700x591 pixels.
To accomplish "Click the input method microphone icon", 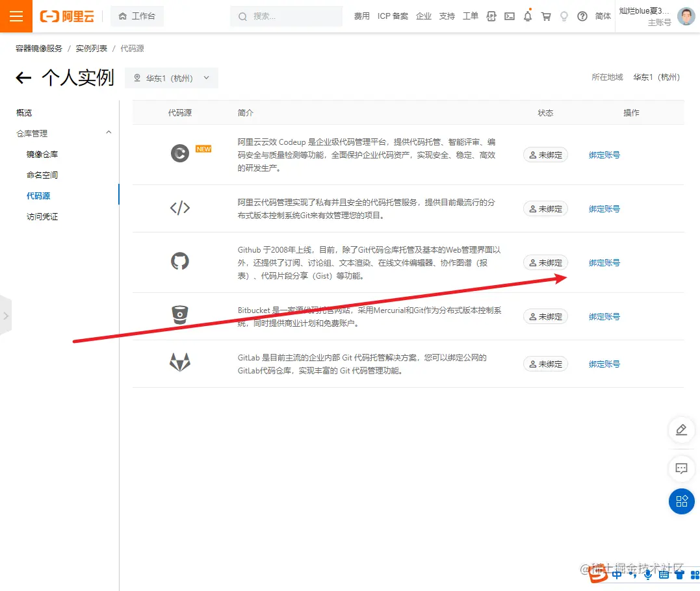I will [x=648, y=575].
